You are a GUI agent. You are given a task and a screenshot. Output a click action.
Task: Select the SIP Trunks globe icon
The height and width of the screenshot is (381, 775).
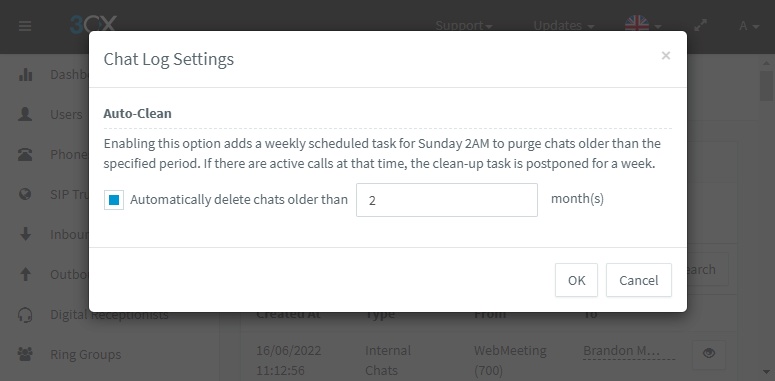point(25,194)
